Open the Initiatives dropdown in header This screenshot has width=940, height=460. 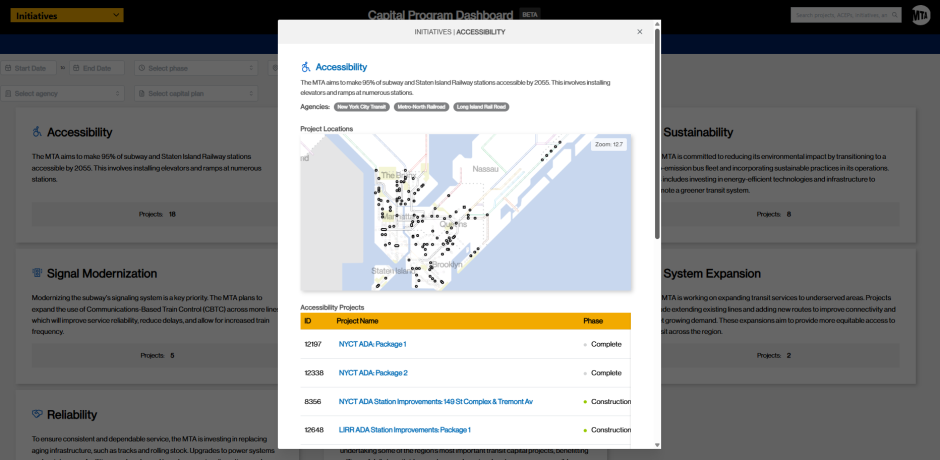[x=67, y=16]
